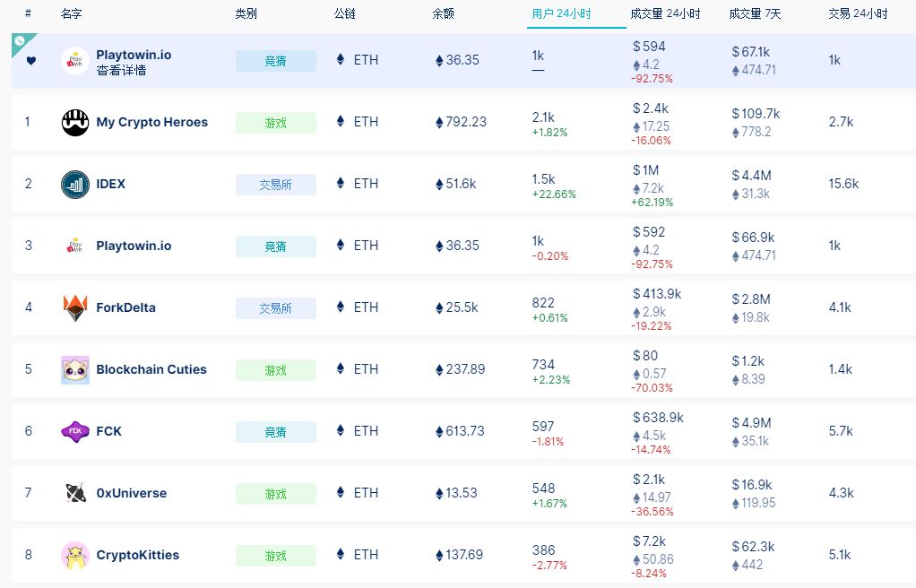Screen dimensions: 916x588
Task: Open the Blockchain Cuties name link
Action: pos(151,369)
